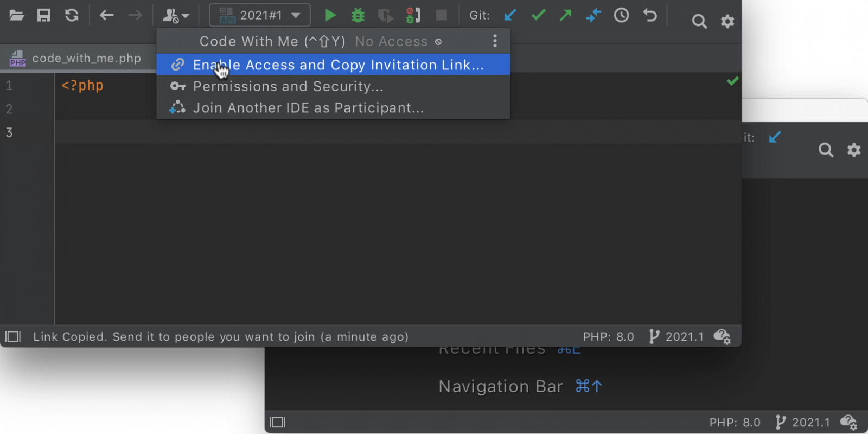Click the Link Copied status bar message
The height and width of the screenshot is (434, 868).
pos(221,337)
